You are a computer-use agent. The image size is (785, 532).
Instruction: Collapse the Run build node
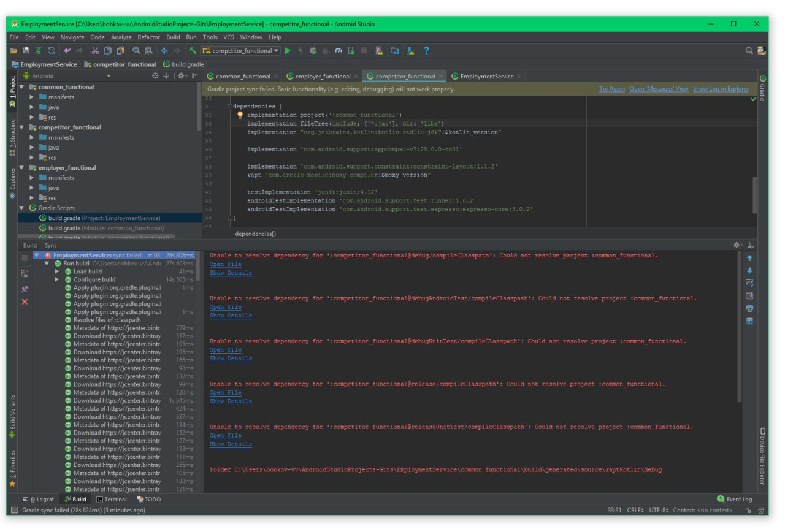[x=47, y=263]
